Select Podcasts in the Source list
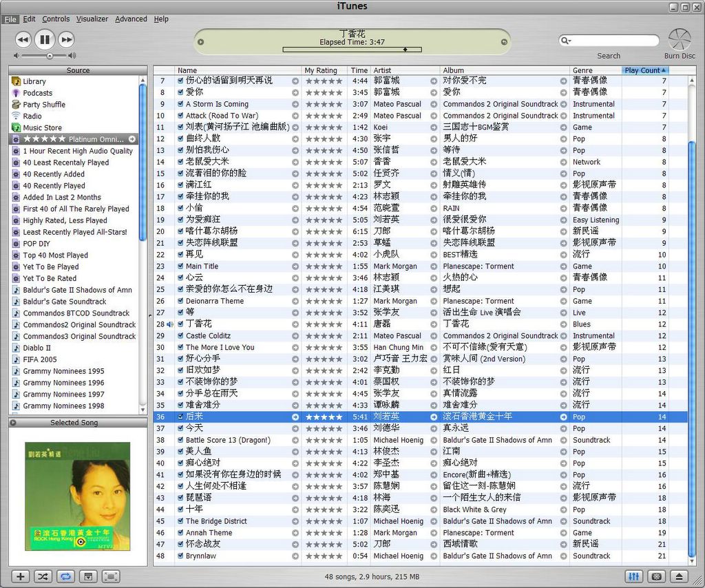 (37, 93)
